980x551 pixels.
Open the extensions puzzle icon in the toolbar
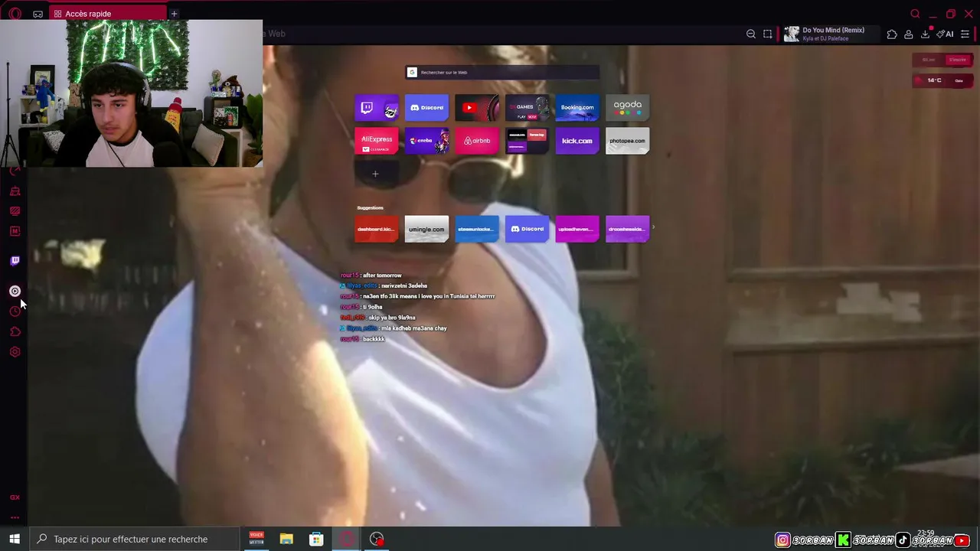pyautogui.click(x=892, y=34)
